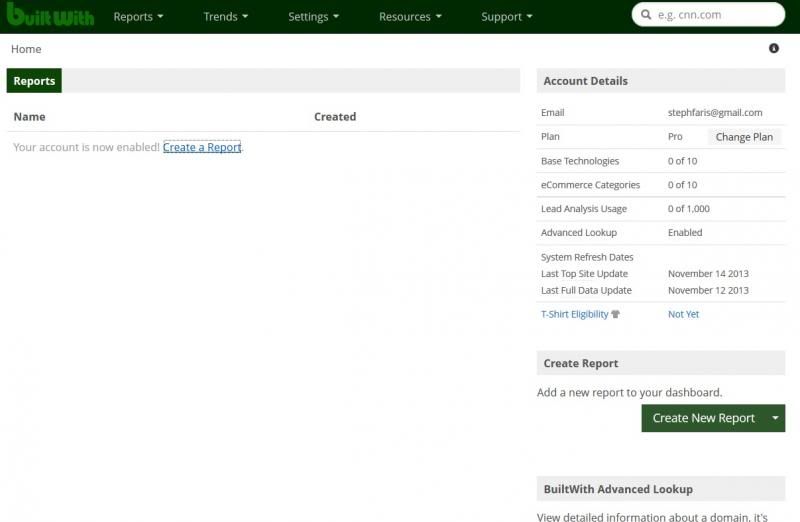Image resolution: width=800 pixels, height=522 pixels.
Task: Open the Trends dropdown menu
Action: point(226,17)
